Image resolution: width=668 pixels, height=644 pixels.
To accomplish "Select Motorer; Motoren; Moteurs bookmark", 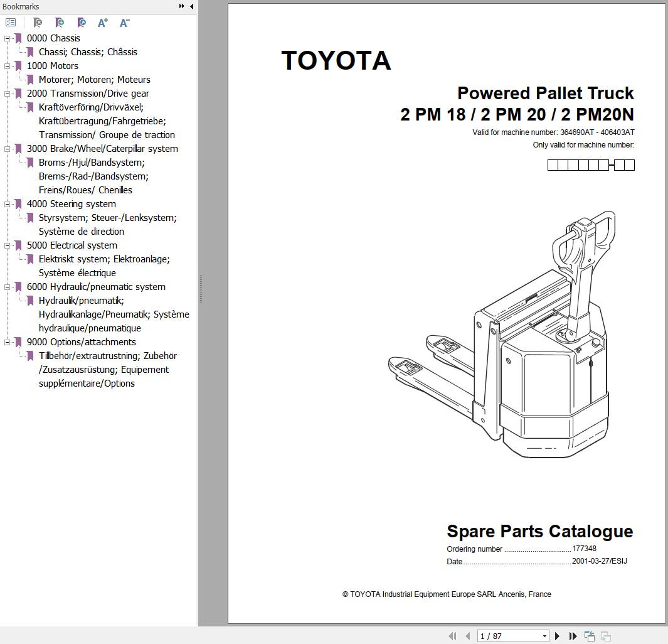I will tap(94, 80).
